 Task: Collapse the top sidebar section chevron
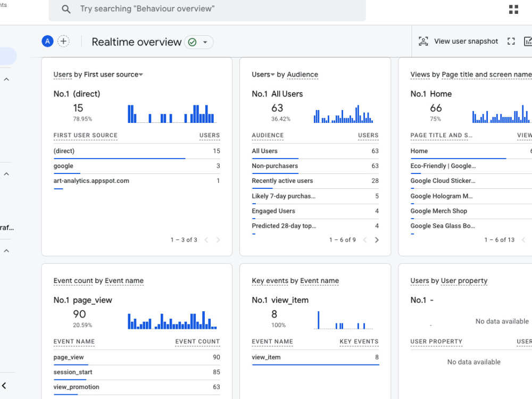pos(6,79)
